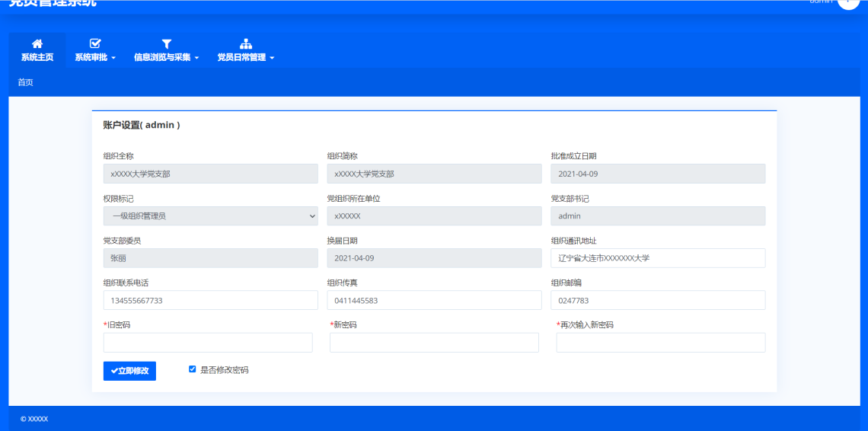
Task: Click the 立即修改 submit button
Action: [129, 371]
